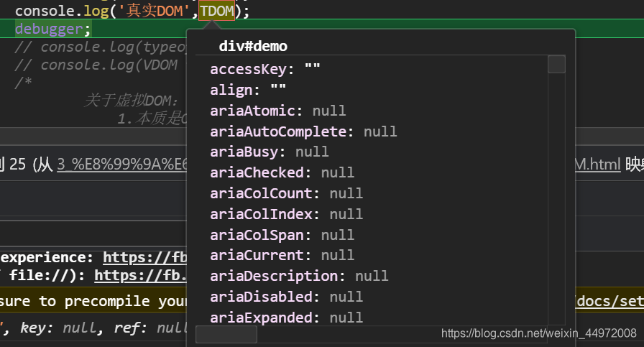Click the highlighted TDOM variable in code
This screenshot has height=347, width=644.
click(217, 11)
